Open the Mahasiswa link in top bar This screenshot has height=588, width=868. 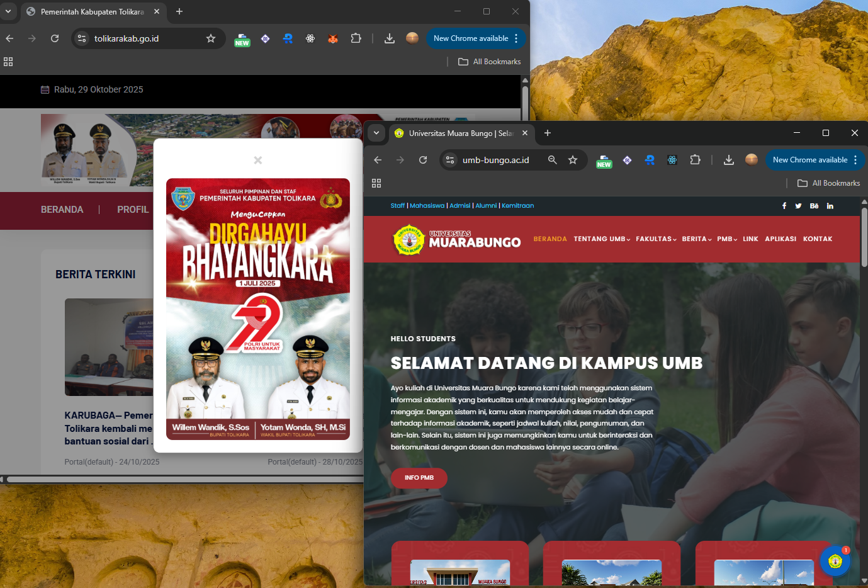(x=427, y=206)
